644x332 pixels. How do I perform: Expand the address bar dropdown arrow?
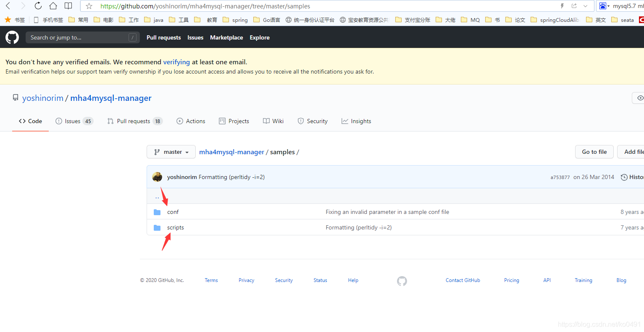tap(585, 6)
